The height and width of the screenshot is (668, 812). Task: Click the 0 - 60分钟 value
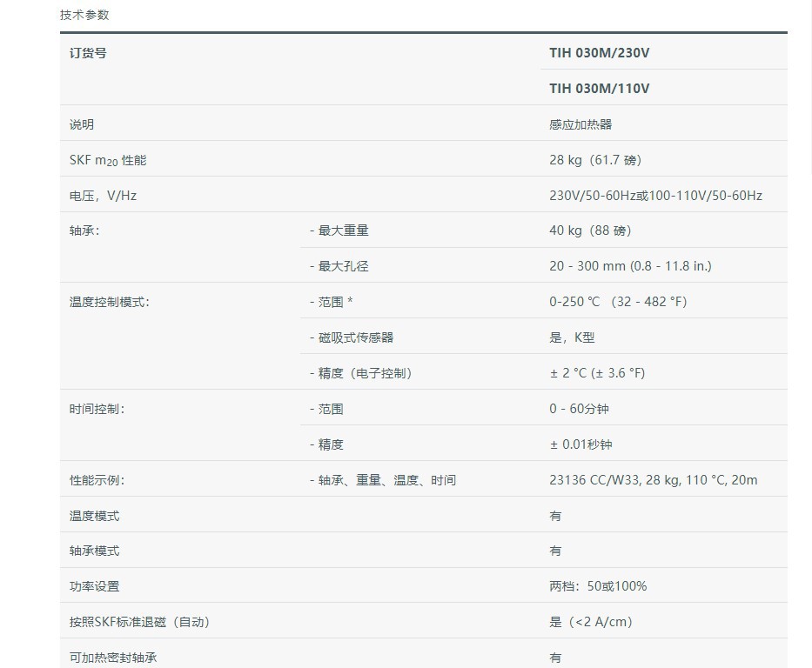[579, 409]
